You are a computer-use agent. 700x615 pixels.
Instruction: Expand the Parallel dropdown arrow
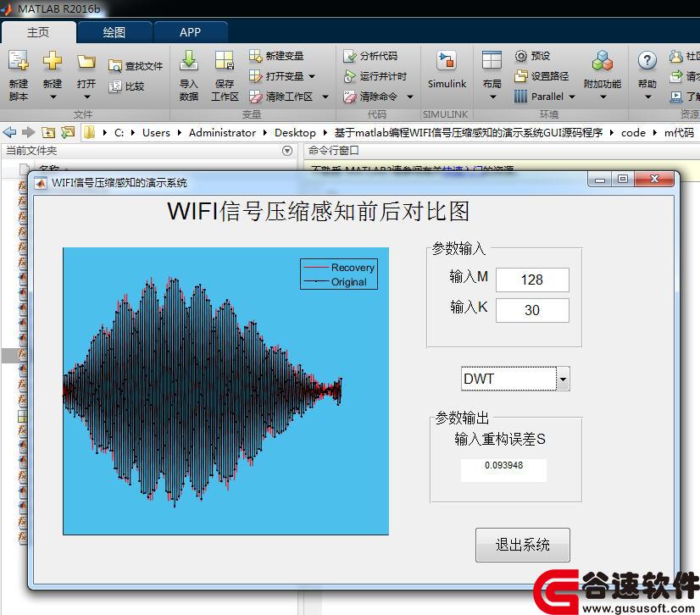[x=571, y=97]
